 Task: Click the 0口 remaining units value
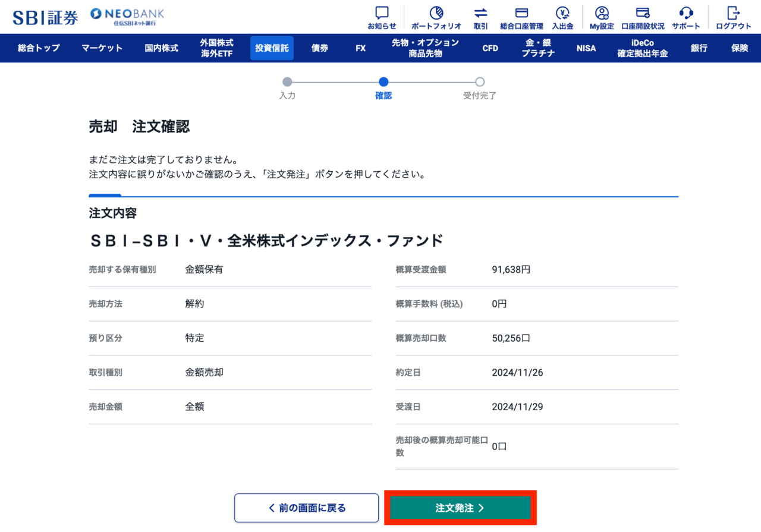click(x=499, y=446)
